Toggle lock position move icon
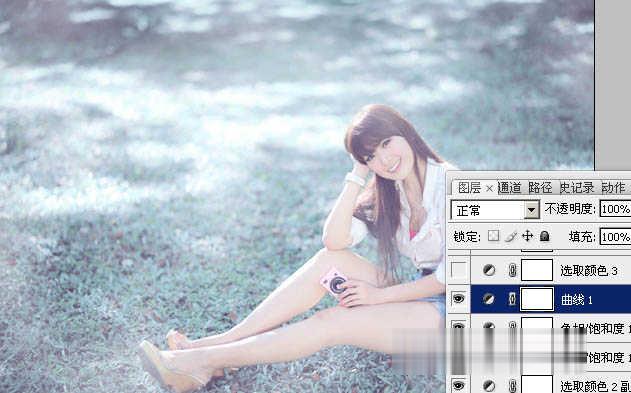 pyautogui.click(x=527, y=236)
